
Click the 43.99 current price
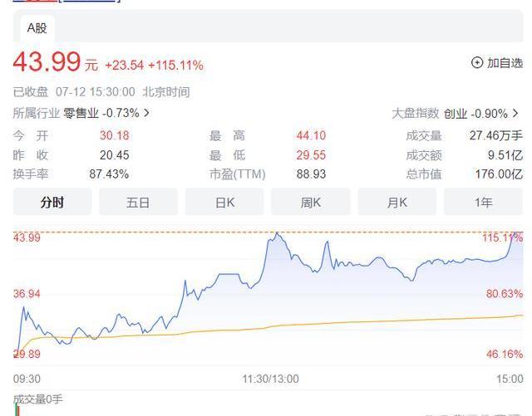click(x=47, y=61)
